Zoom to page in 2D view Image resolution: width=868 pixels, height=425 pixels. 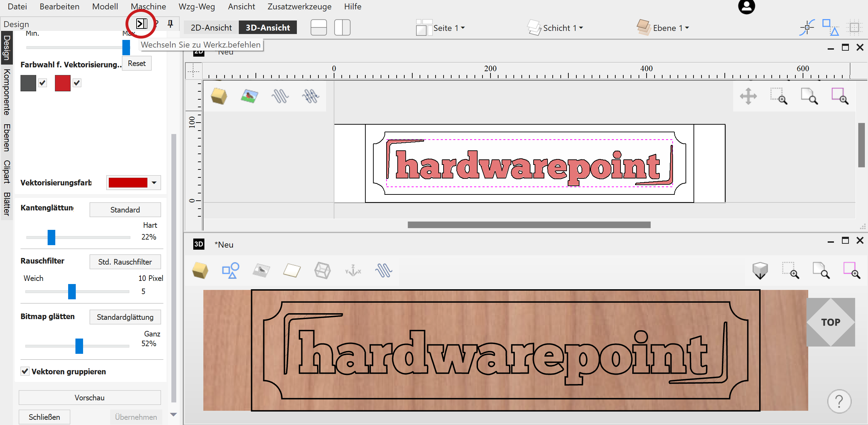click(x=809, y=96)
